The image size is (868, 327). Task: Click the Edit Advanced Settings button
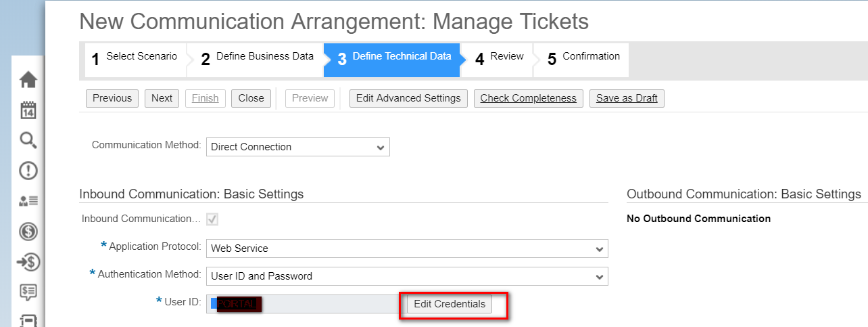408,98
